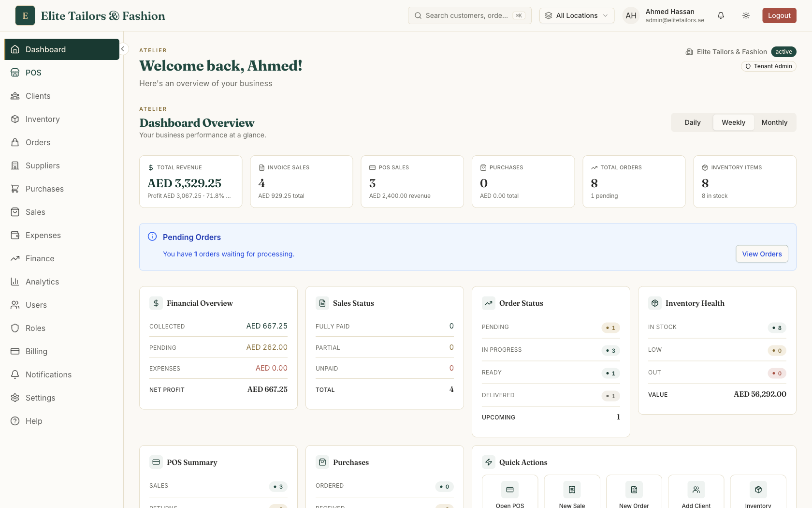Click the Logout button
Image resolution: width=812 pixels, height=508 pixels.
(x=779, y=15)
